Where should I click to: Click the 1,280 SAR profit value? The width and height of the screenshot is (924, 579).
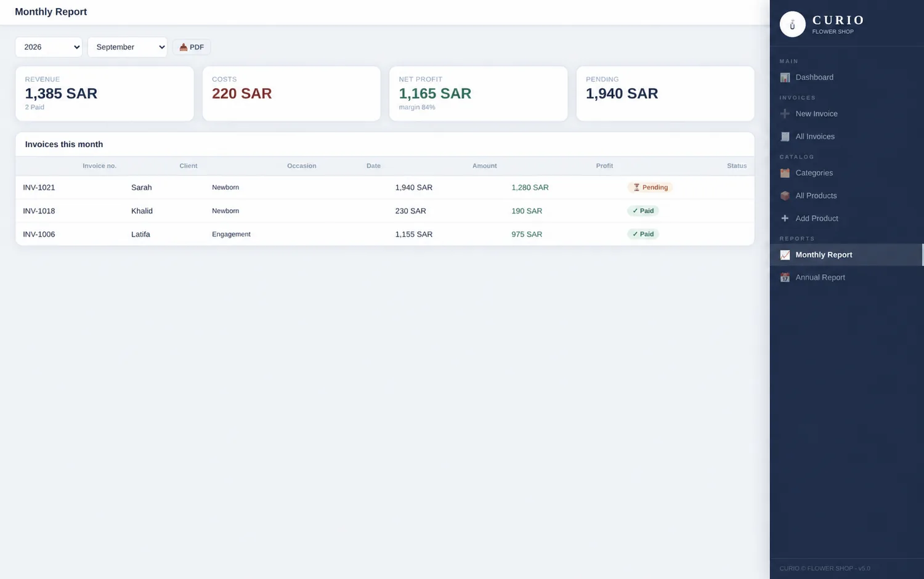pyautogui.click(x=530, y=187)
